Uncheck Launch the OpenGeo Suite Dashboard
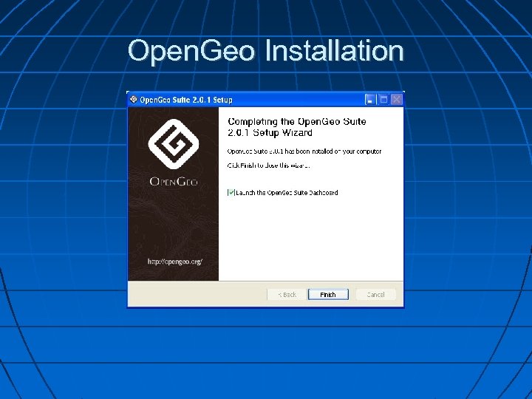The width and height of the screenshot is (532, 399). tap(231, 193)
